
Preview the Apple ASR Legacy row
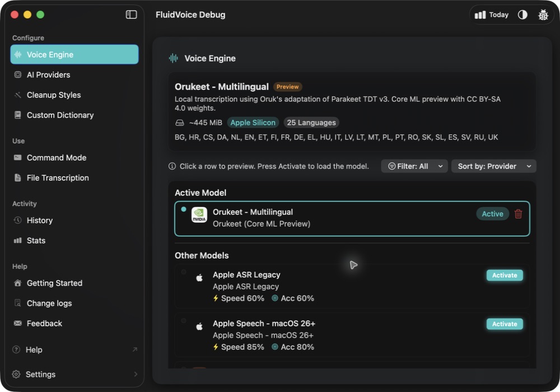tap(352, 286)
